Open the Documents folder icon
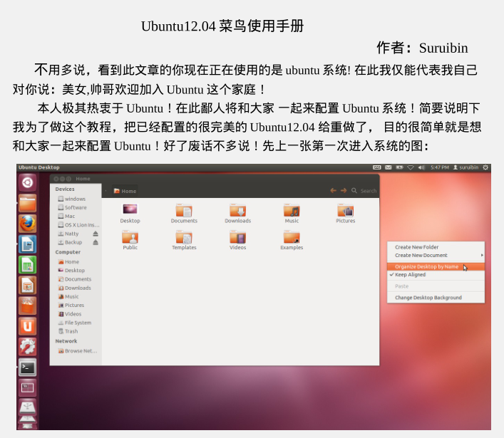 click(184, 211)
